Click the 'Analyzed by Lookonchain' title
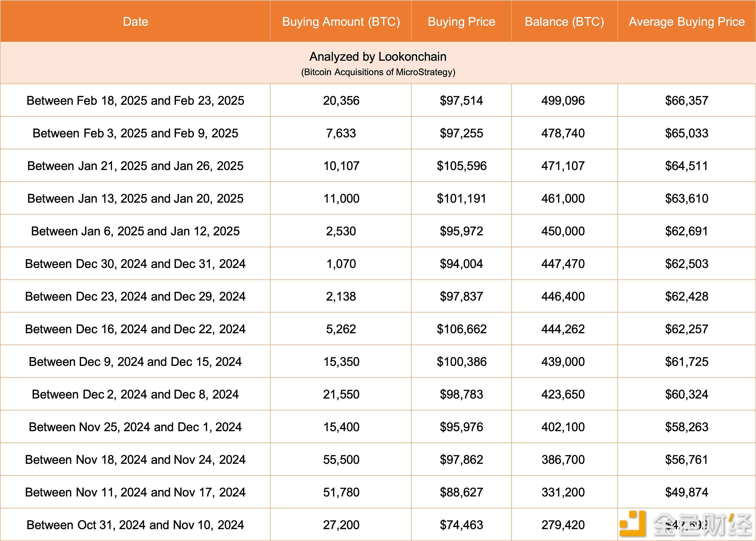This screenshot has height=541, width=756. [x=378, y=57]
